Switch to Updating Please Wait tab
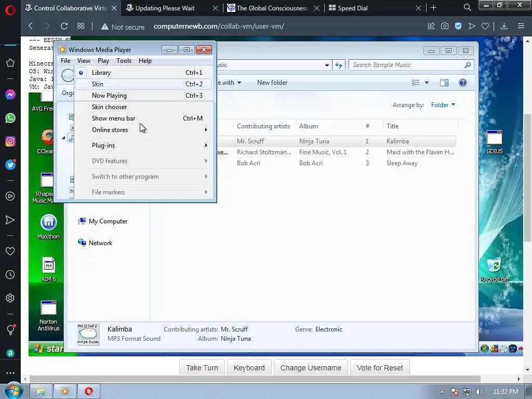Image resolution: width=532 pixels, height=399 pixels. (x=171, y=8)
